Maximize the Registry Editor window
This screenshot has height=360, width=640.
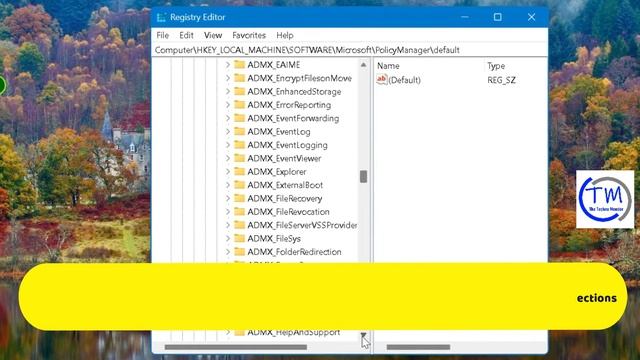pos(497,17)
